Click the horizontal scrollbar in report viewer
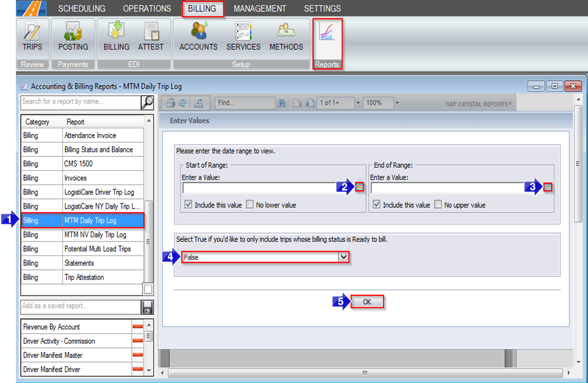Image resolution: width=588 pixels, height=383 pixels. [x=365, y=373]
